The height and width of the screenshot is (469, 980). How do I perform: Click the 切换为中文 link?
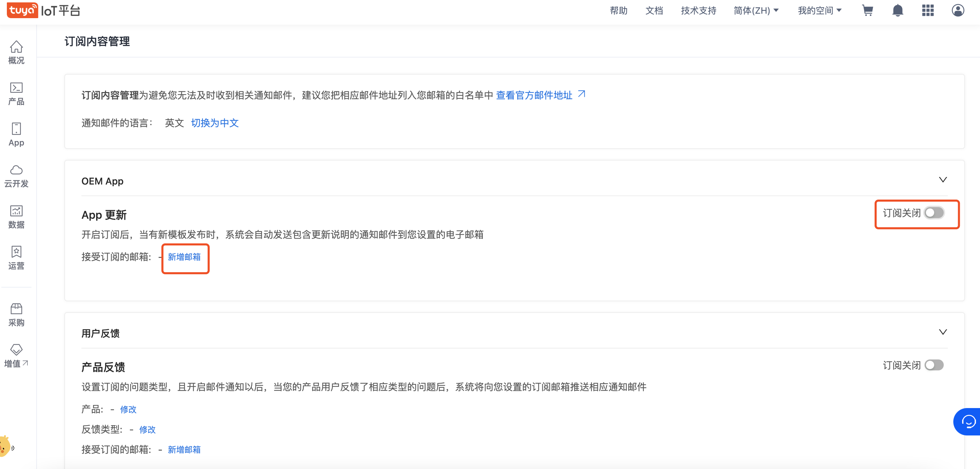(215, 123)
